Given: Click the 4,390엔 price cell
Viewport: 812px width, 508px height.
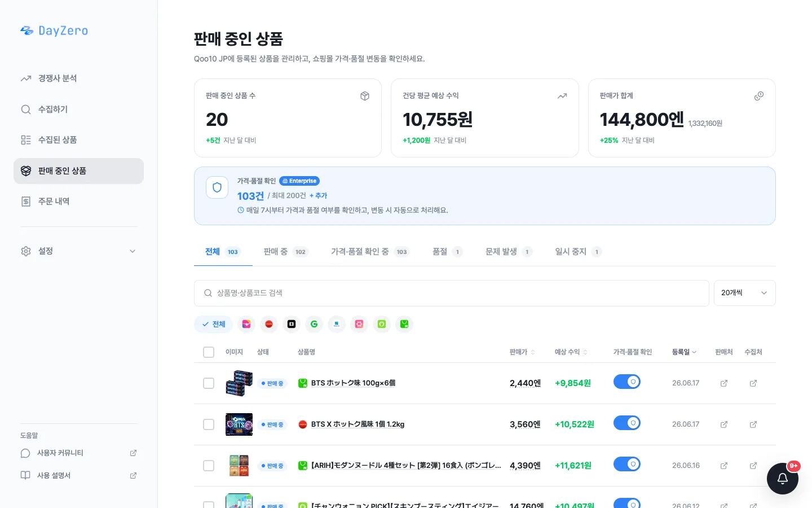Looking at the screenshot, I should pos(525,466).
